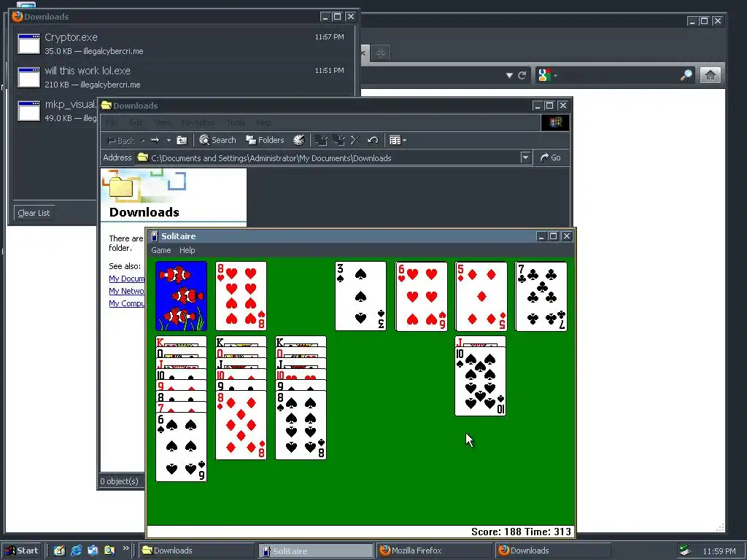Switch to Firefox Downloads taskbar button
Viewport: 747px width, 560px height.
(553, 551)
